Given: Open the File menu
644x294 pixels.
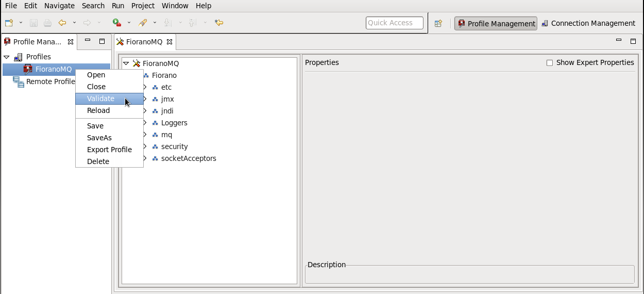Looking at the screenshot, I should [11, 6].
